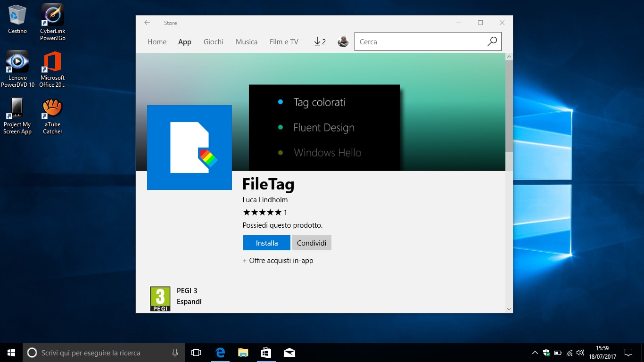Click the "Possiedi questo prodotto." text
644x362 pixels.
pyautogui.click(x=283, y=225)
